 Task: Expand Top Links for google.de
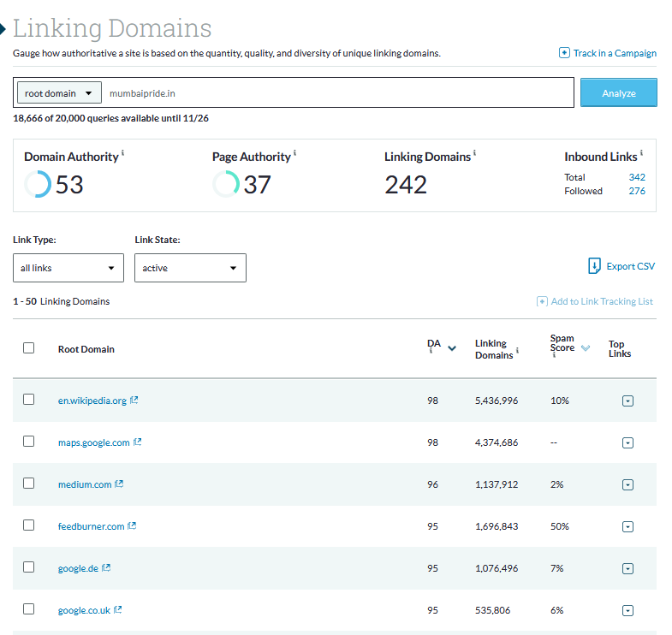click(627, 568)
